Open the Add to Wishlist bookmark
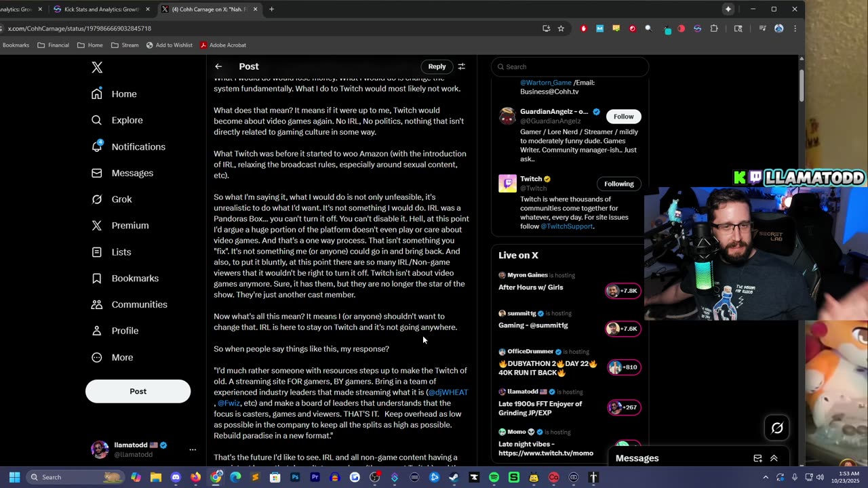 point(170,45)
